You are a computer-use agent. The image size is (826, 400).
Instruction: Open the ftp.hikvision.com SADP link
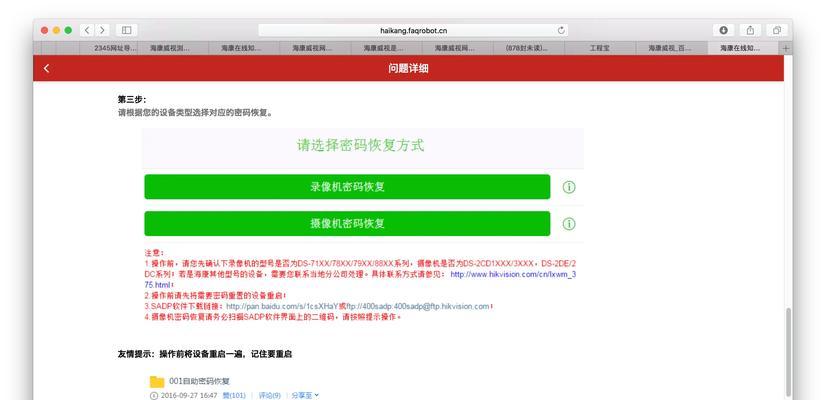(418, 306)
